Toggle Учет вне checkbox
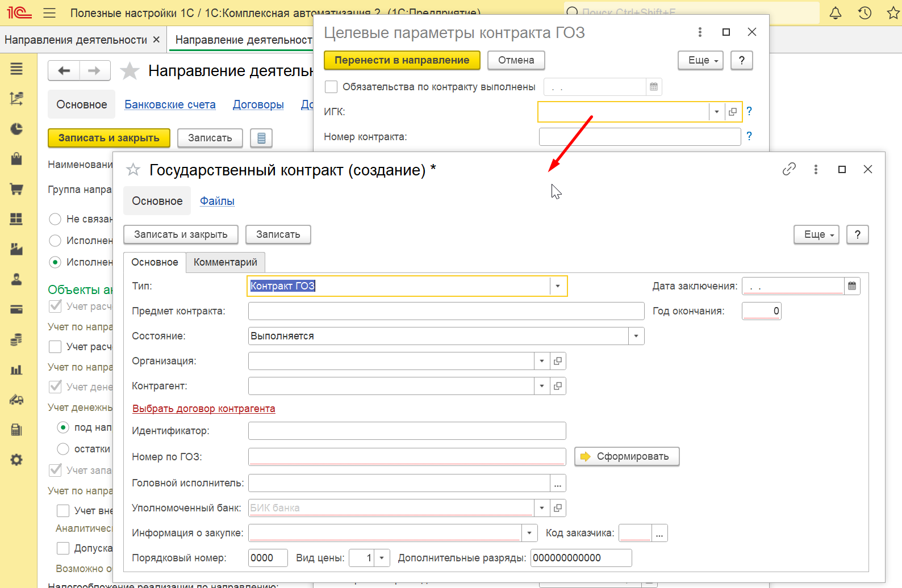Viewport: 902px width, 588px height. tap(63, 511)
